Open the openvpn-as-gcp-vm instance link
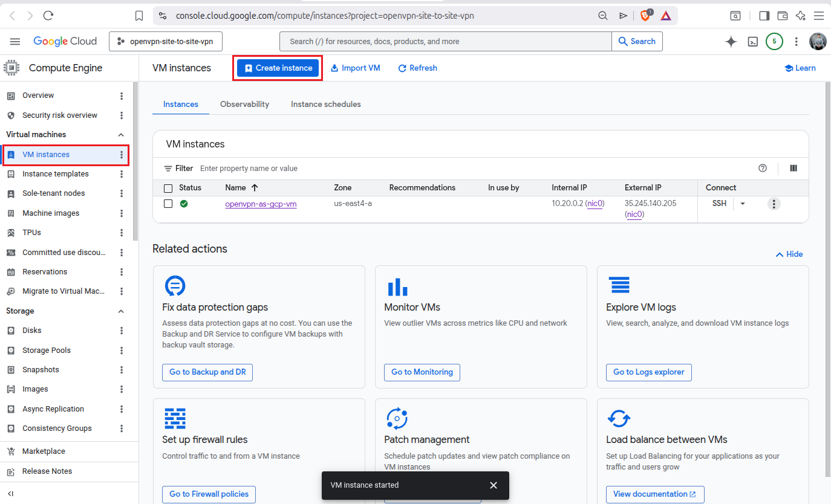831x504 pixels. 261,204
